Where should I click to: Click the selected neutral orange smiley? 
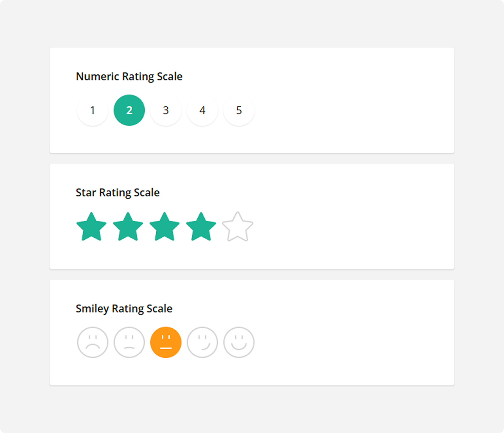coord(166,342)
